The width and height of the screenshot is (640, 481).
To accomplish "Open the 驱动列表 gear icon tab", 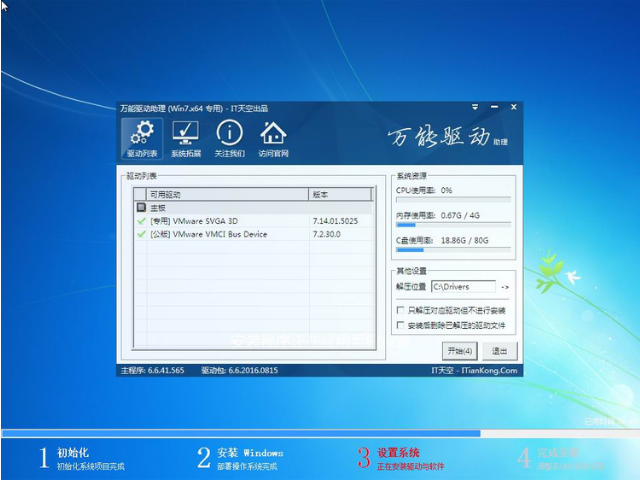I will click(x=142, y=139).
